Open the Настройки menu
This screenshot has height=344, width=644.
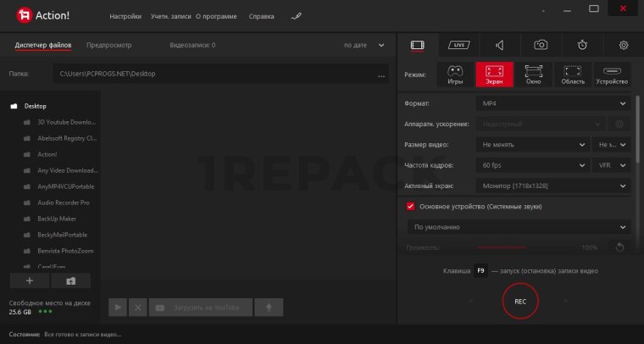pos(125,16)
